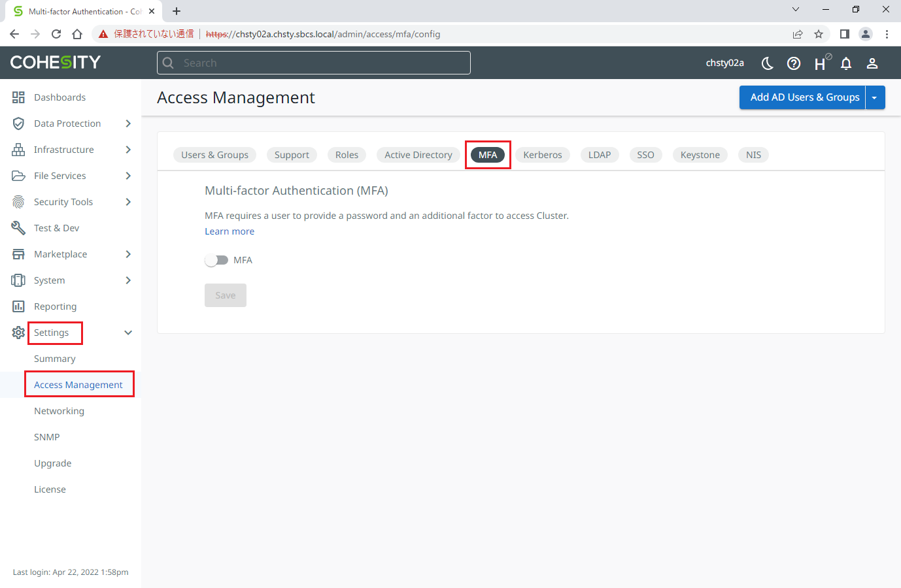Open SNMP settings page

(47, 437)
